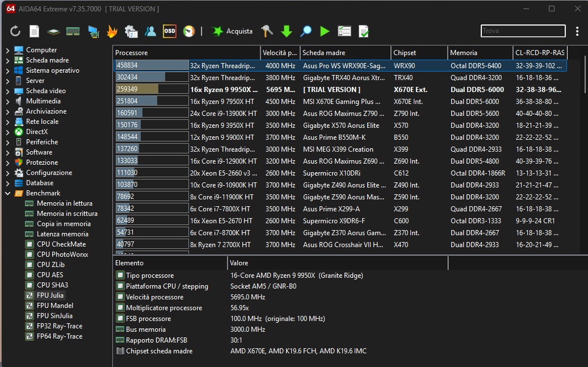The image size is (588, 367).
Task: Open the OSD panel icon
Action: [x=170, y=31]
